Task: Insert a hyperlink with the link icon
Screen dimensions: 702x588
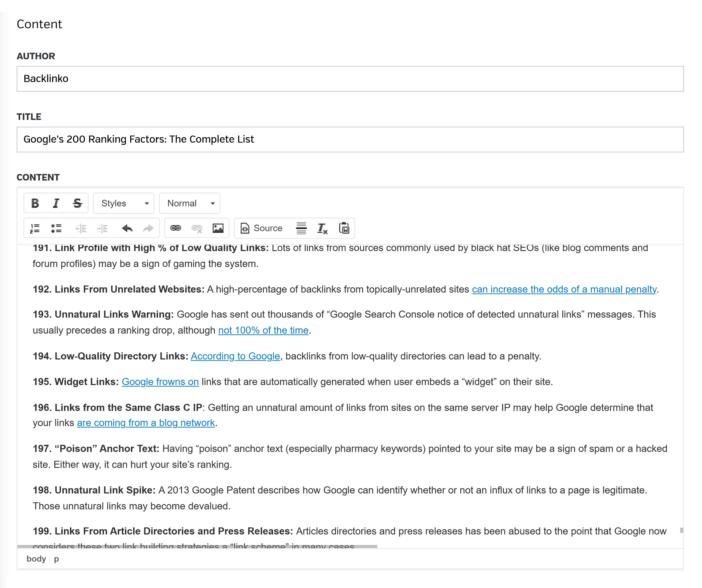Action: click(x=175, y=228)
